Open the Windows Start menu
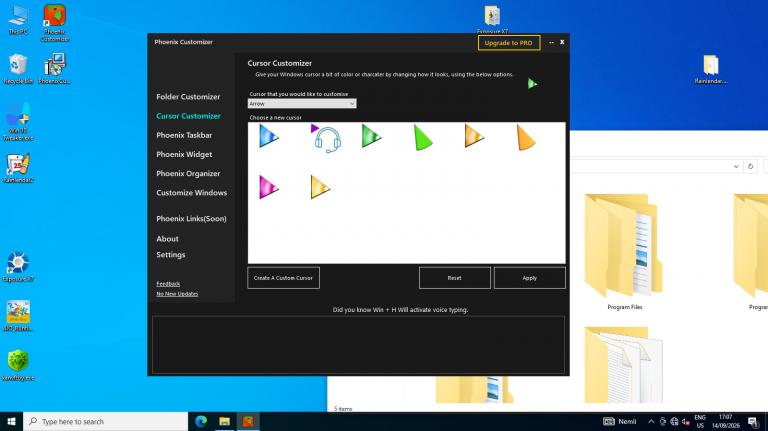This screenshot has width=768, height=431. point(11,421)
